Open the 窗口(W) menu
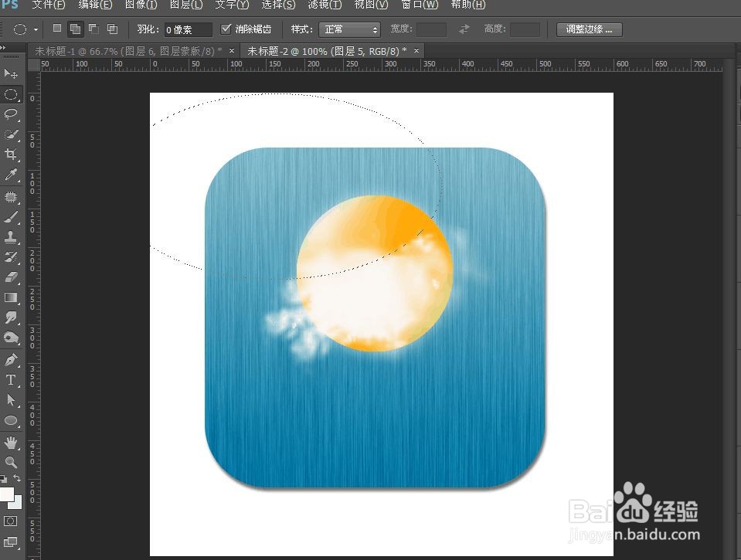The width and height of the screenshot is (741, 560). tap(419, 5)
